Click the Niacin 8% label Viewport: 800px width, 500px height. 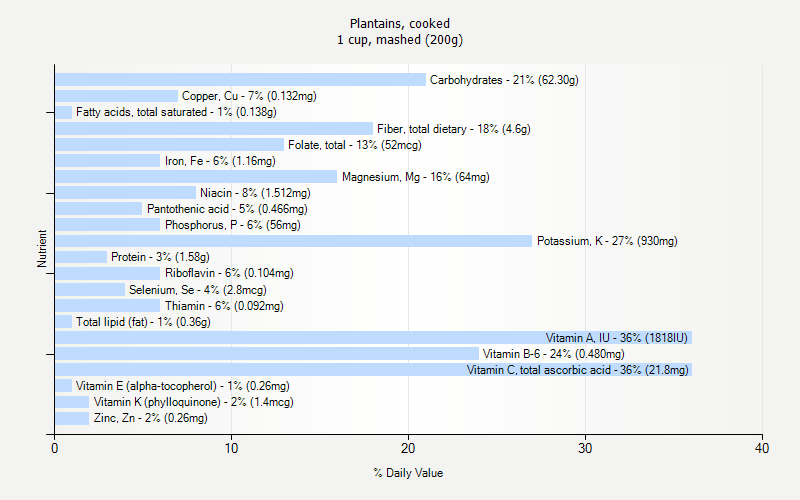[x=255, y=193]
